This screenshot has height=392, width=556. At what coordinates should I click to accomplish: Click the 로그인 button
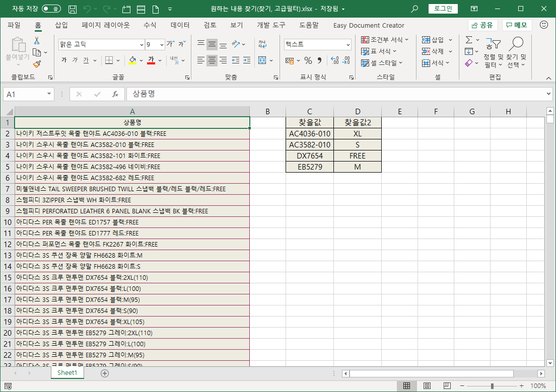[443, 9]
